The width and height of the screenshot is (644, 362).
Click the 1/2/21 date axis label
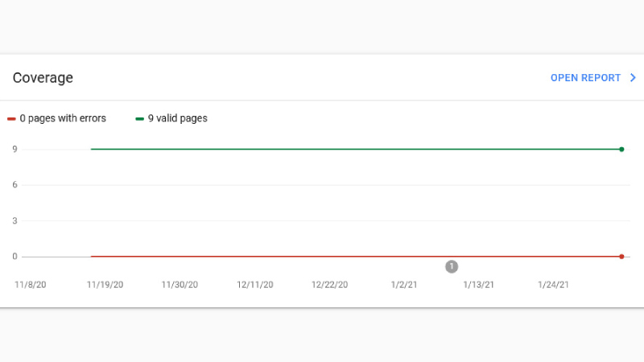tap(404, 285)
